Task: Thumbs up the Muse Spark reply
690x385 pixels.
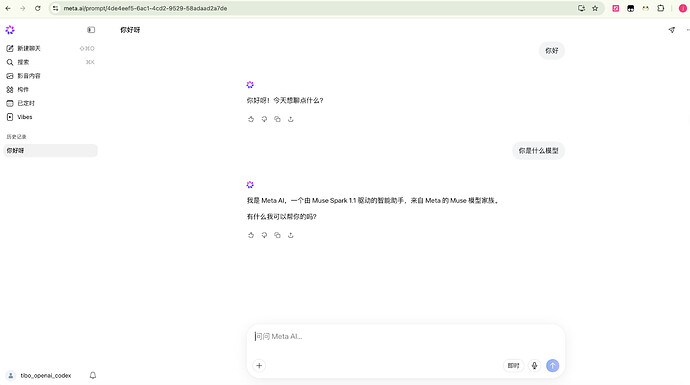Action: [251, 235]
